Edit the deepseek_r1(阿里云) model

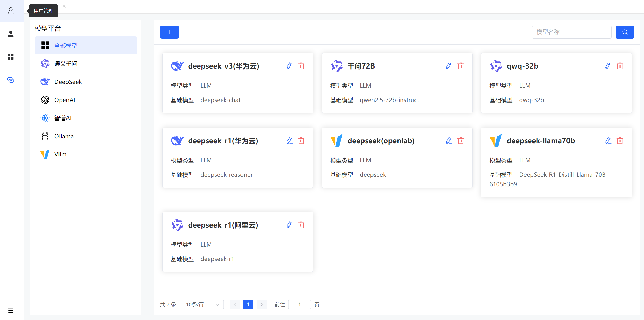click(290, 225)
